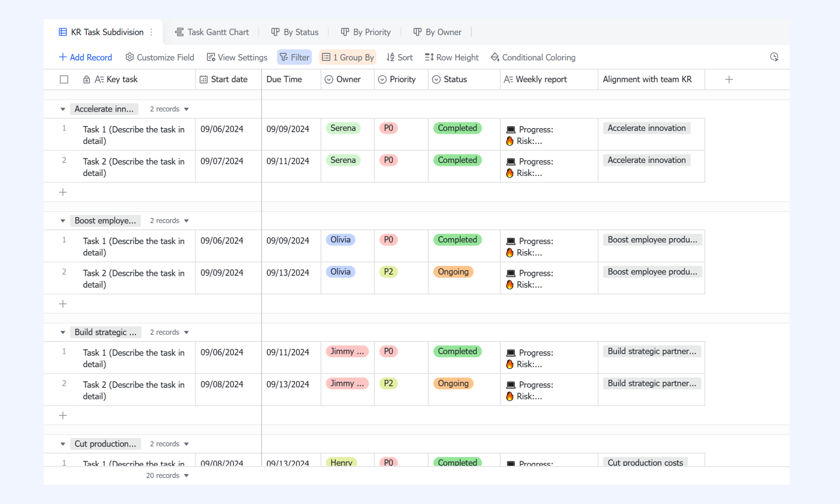
Task: Toggle the Filter button
Action: [x=294, y=57]
